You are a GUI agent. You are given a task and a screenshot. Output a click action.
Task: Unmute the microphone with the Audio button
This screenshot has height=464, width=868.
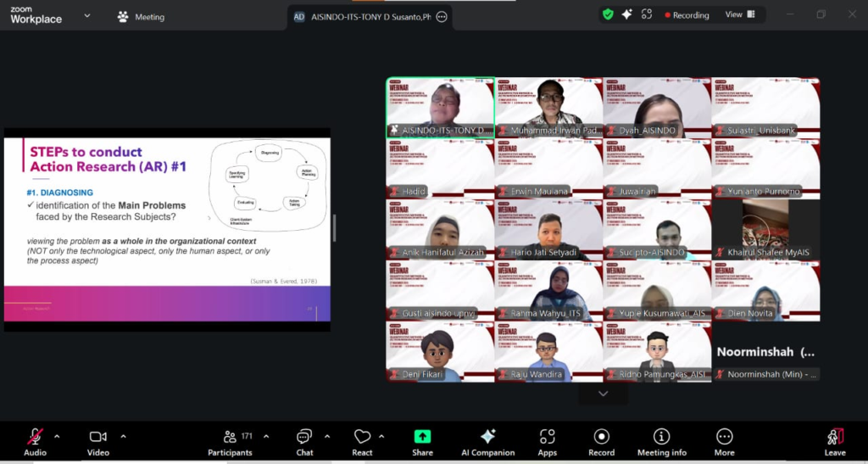coord(35,437)
